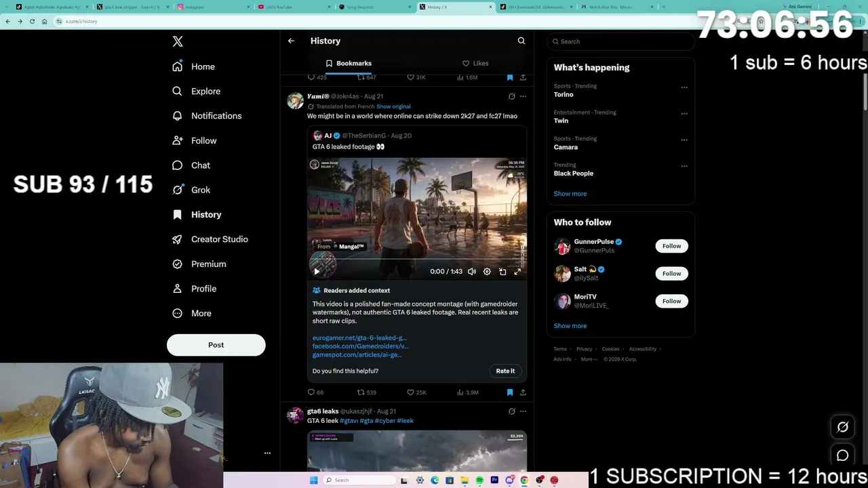This screenshot has width=868, height=488.
Task: Open the video settings gear
Action: (x=487, y=271)
